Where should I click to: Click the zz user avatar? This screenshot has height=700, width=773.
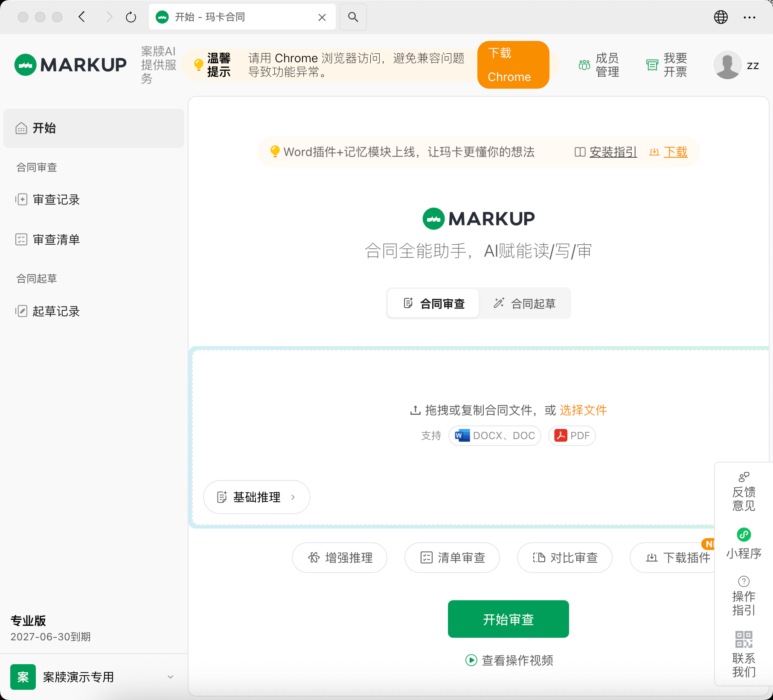[x=728, y=65]
